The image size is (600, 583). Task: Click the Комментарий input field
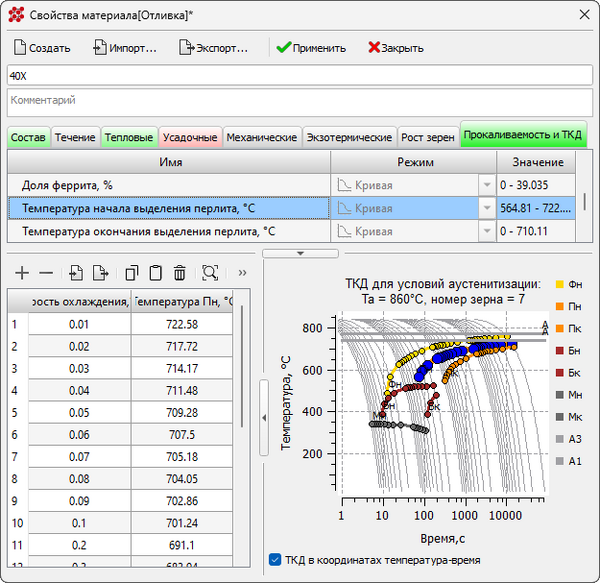point(300,103)
